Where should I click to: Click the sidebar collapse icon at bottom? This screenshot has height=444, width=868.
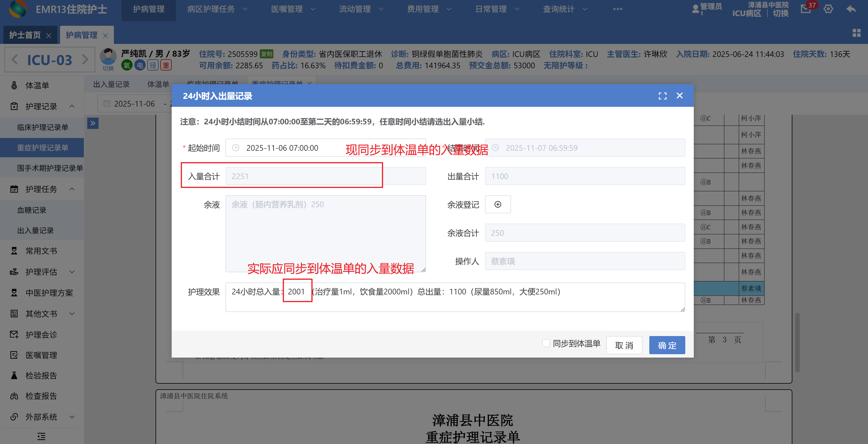[x=41, y=437]
